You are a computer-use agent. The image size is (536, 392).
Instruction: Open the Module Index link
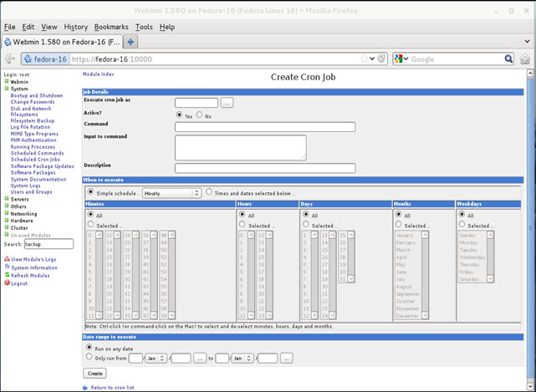99,74
